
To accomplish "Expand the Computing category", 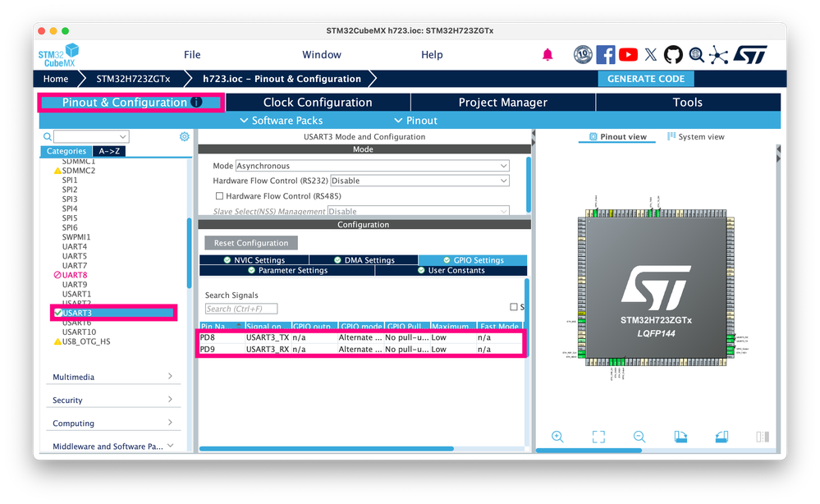I will coord(113,423).
